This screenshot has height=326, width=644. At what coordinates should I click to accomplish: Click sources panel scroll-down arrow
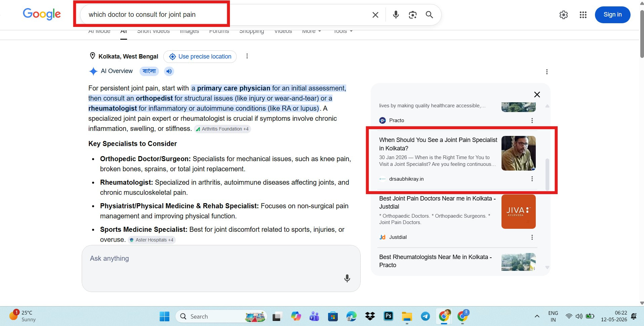[547, 267]
